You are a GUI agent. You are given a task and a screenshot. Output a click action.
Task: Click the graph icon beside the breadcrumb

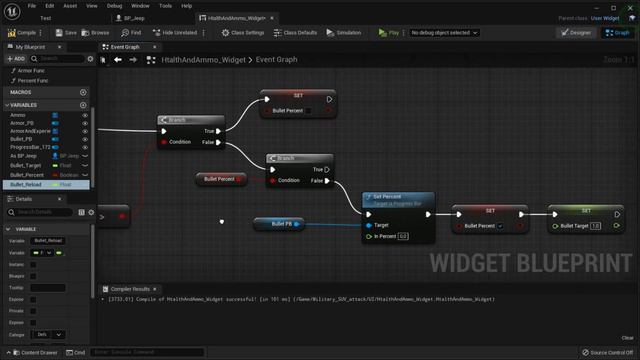(x=151, y=60)
